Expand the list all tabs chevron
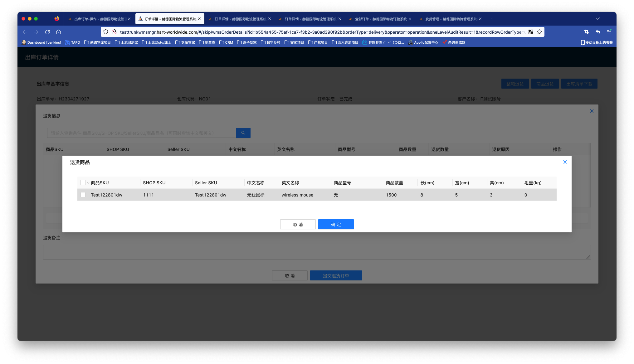 point(597,19)
